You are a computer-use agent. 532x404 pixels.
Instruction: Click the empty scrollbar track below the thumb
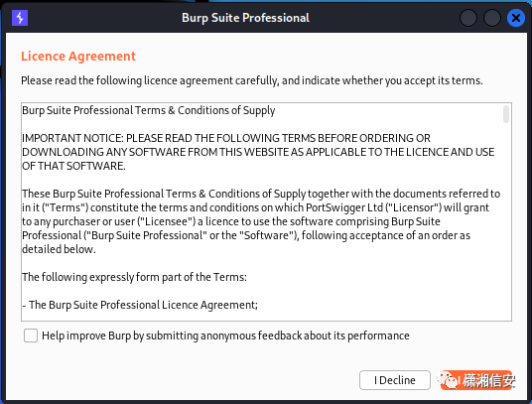tap(506, 220)
